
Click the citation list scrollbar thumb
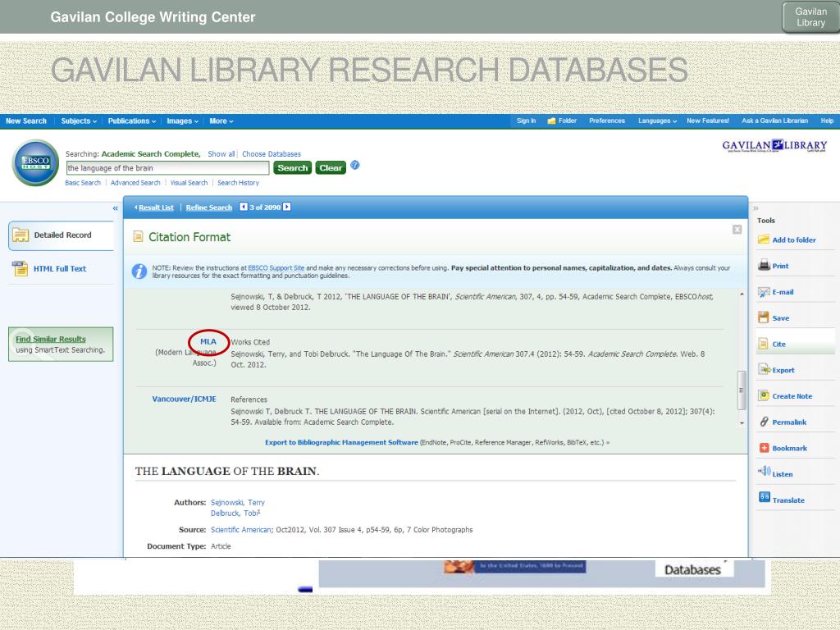point(742,390)
